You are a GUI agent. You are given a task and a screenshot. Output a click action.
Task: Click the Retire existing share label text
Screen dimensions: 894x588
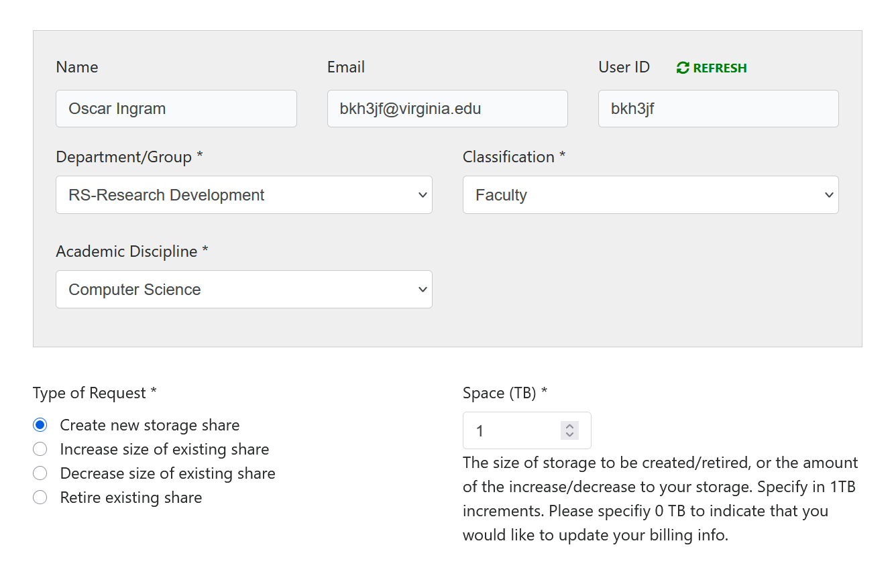pyautogui.click(x=131, y=497)
